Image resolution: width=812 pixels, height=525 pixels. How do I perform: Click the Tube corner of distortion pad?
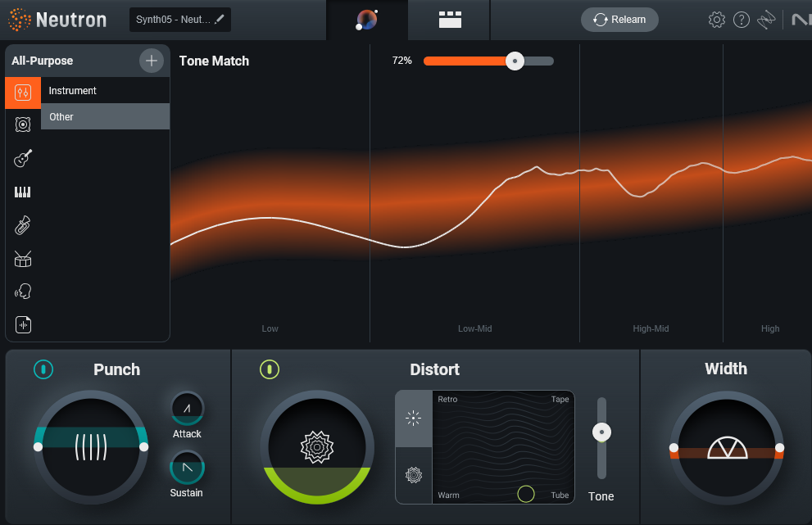pos(560,495)
